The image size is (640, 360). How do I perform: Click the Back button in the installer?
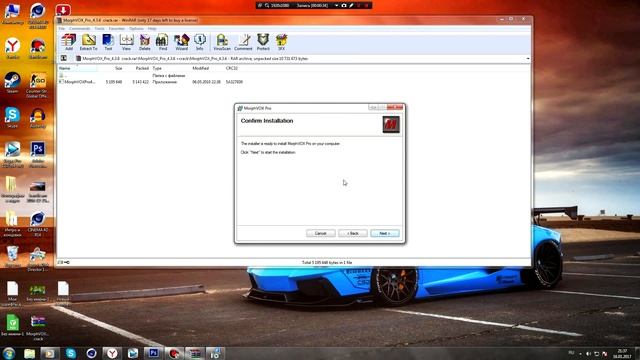tap(353, 233)
